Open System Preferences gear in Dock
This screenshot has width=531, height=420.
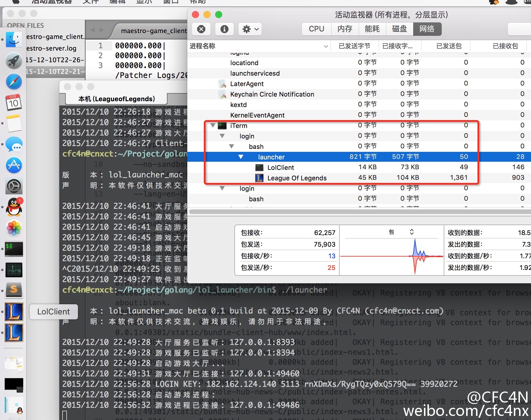pyautogui.click(x=14, y=186)
